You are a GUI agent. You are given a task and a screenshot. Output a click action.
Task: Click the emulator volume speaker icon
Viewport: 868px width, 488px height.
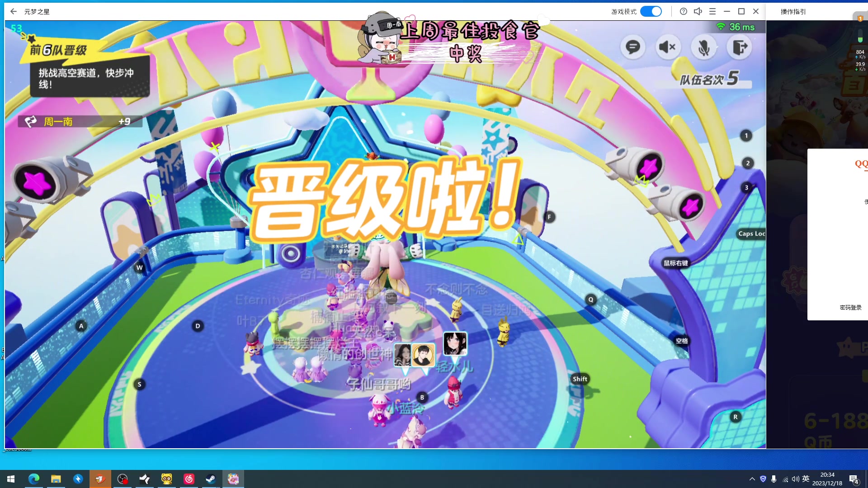[x=698, y=11]
